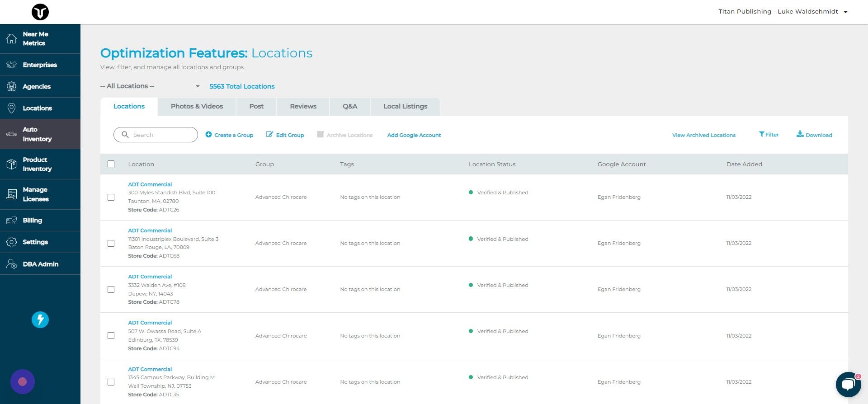The height and width of the screenshot is (404, 868).
Task: Click the 5563 Total Locations link
Action: tap(242, 86)
